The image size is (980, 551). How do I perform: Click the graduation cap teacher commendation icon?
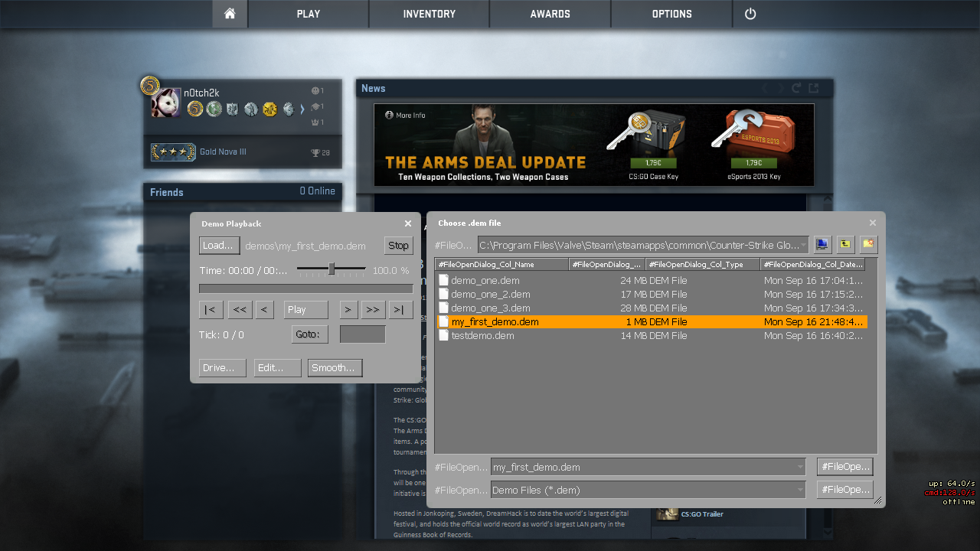point(315,106)
